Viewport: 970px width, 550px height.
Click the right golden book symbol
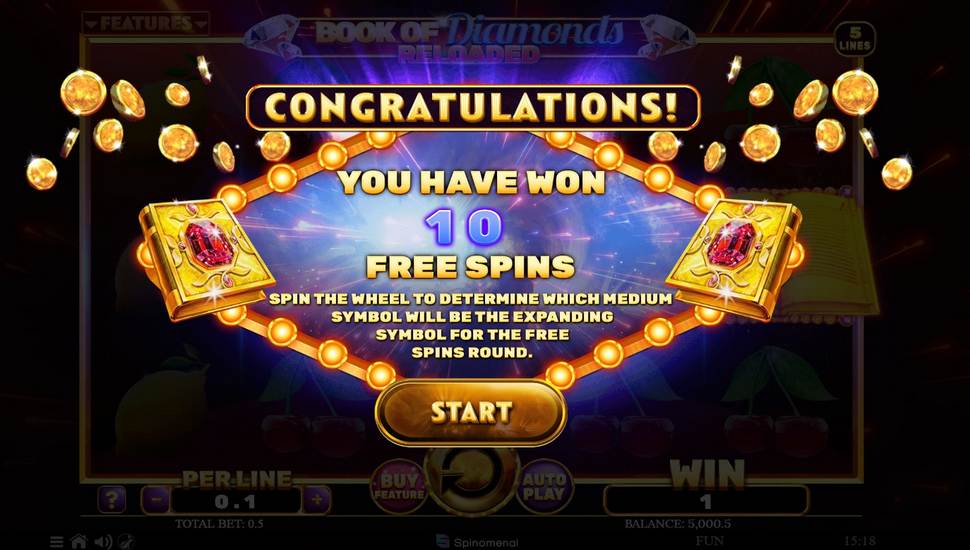(734, 259)
